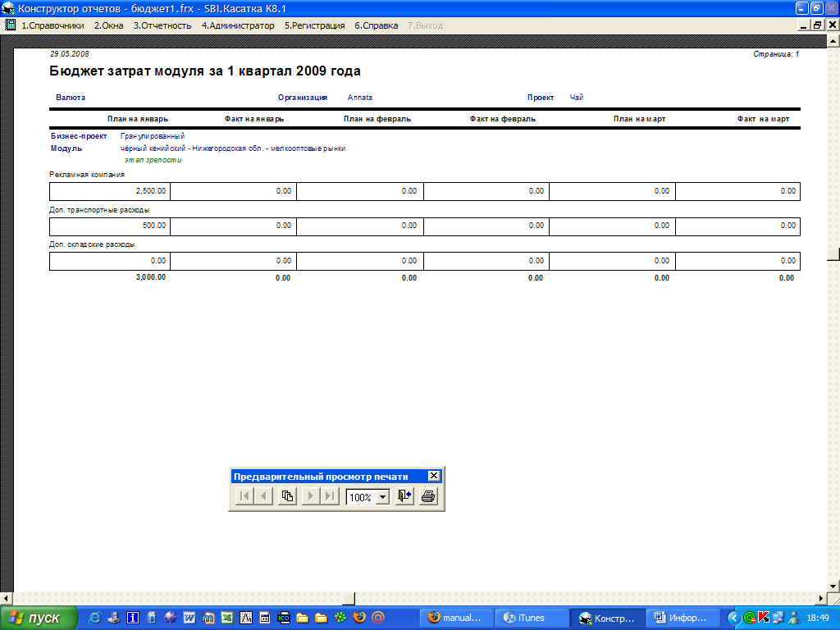Launch Firefox from quick launch

point(359,618)
